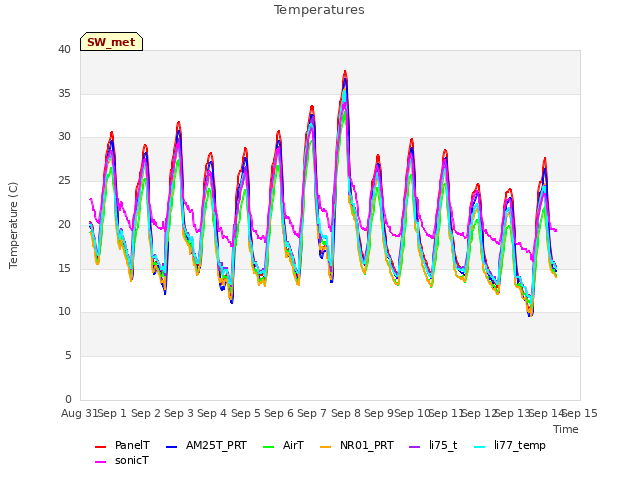Click the Sep 15 x-axis label
The height and width of the screenshot is (480, 640).
point(580,413)
